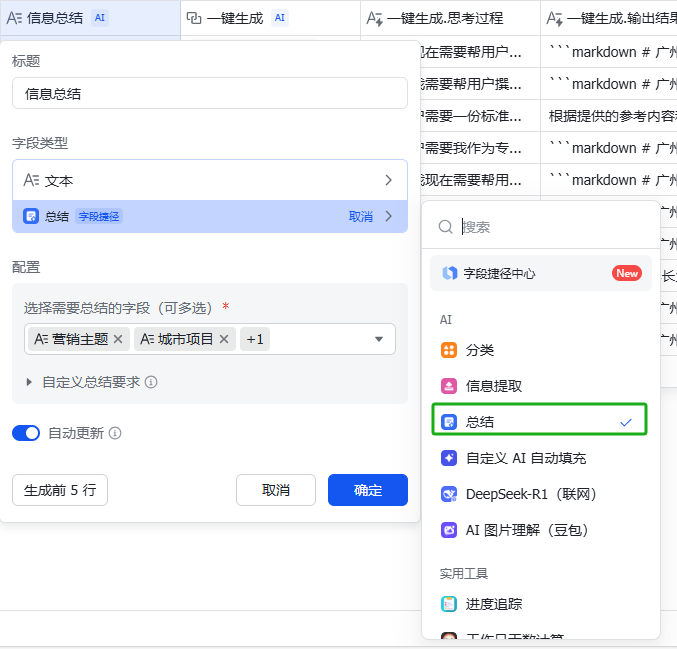
Task: Click the 一键生成 column type icon
Action: click(x=194, y=18)
